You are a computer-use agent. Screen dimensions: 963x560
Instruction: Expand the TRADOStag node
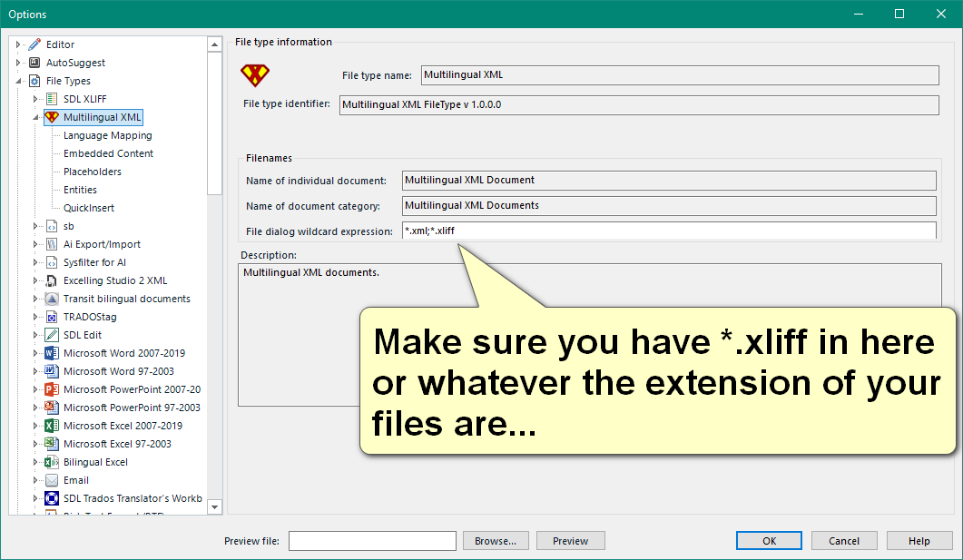point(35,317)
